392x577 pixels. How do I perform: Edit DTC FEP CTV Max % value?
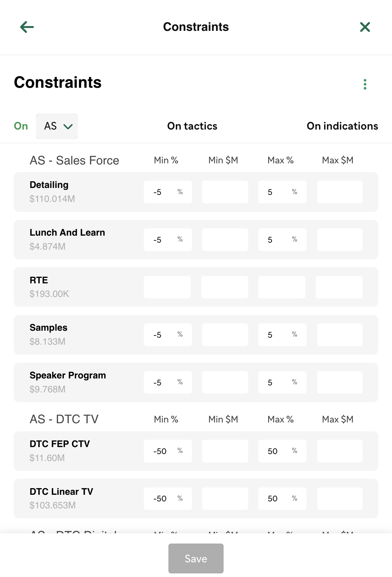point(282,451)
